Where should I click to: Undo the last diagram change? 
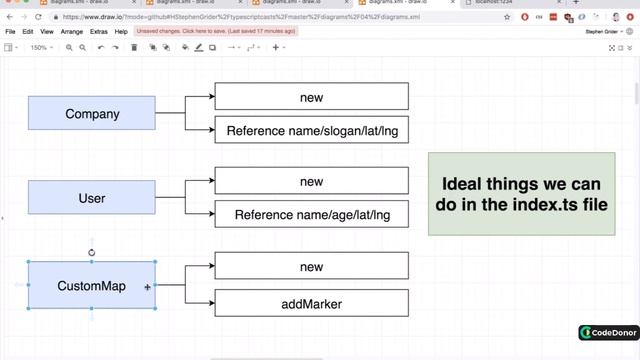[x=101, y=48]
